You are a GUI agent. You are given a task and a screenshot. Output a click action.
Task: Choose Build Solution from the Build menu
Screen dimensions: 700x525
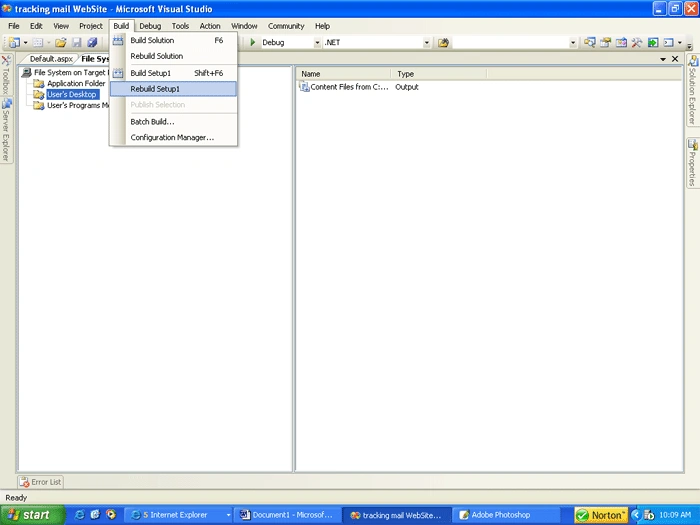174,40
